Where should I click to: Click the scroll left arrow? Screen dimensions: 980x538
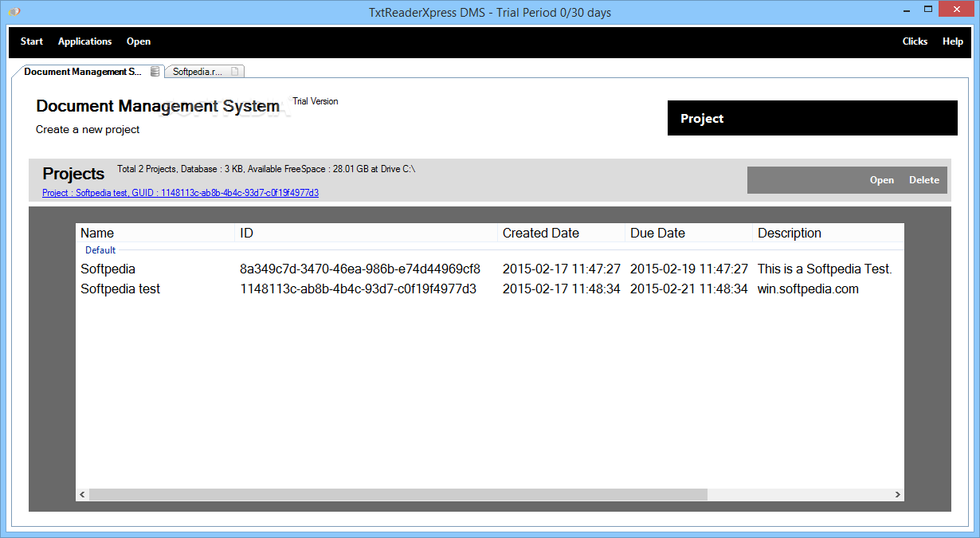[x=83, y=495]
